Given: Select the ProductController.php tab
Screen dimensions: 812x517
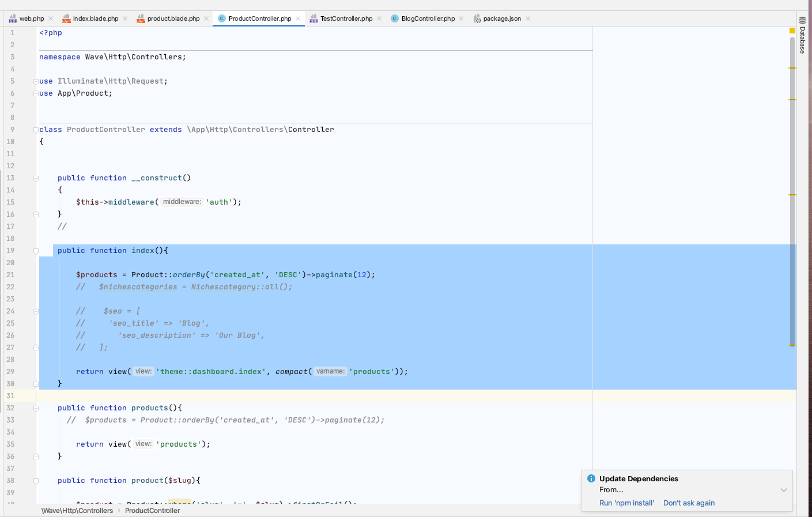Looking at the screenshot, I should 259,18.
